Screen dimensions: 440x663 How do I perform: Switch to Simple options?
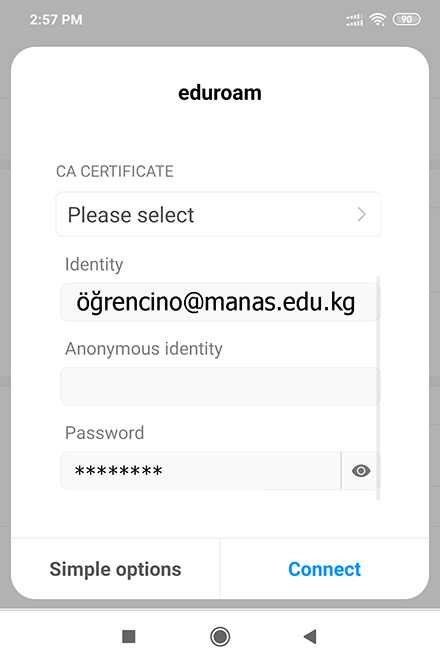(x=115, y=569)
